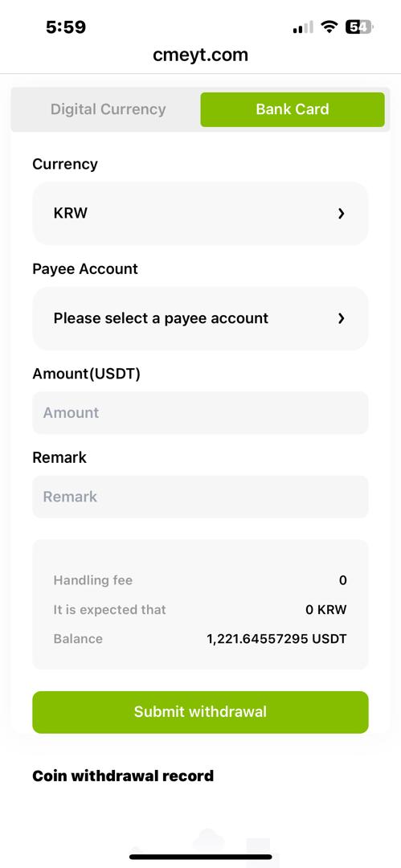
Task: Tap the 5:59 clock in status bar
Action: [x=66, y=27]
